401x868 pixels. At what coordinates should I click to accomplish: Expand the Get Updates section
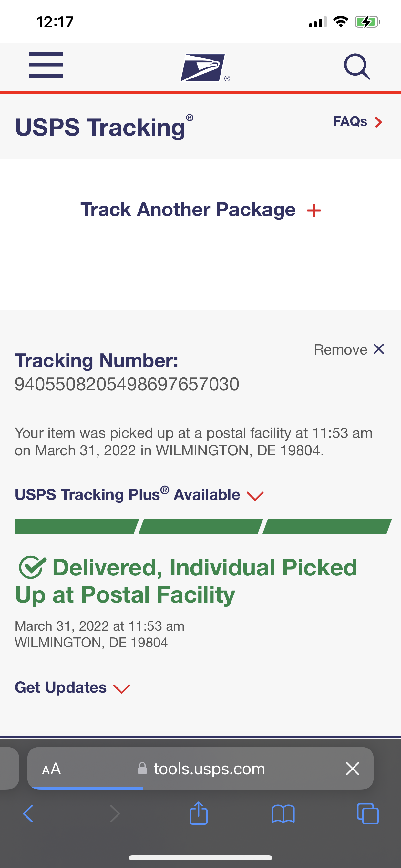pos(72,687)
